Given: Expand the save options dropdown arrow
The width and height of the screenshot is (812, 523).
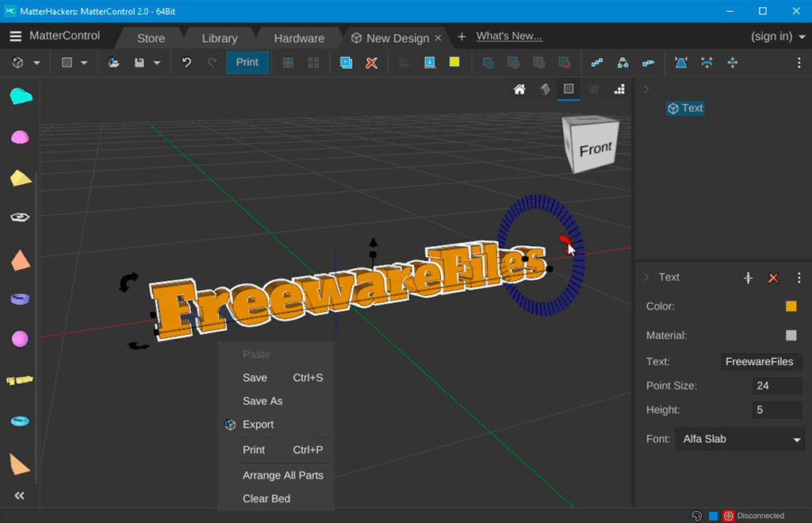Looking at the screenshot, I should pos(156,62).
